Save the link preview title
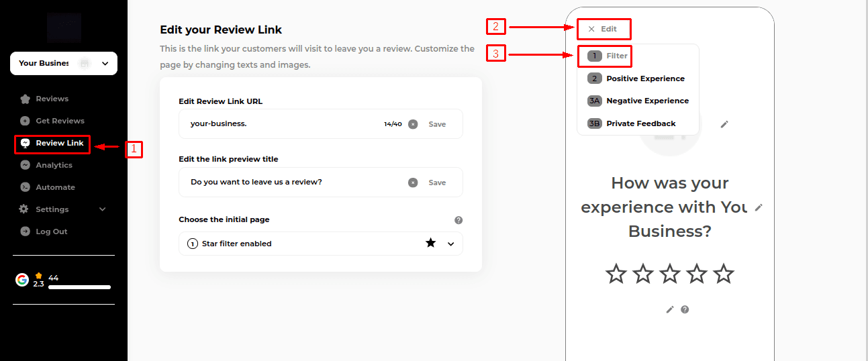 [437, 183]
